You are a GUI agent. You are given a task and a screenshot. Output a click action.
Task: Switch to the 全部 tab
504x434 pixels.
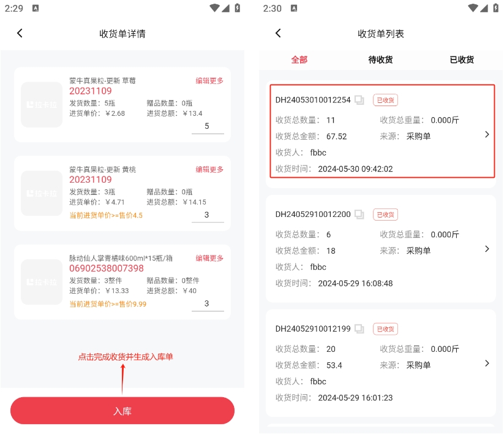pos(299,59)
